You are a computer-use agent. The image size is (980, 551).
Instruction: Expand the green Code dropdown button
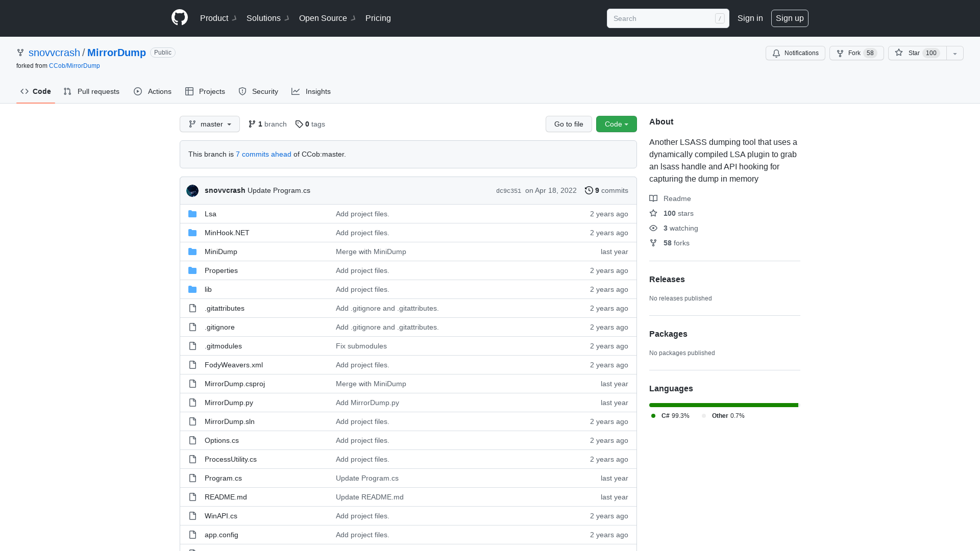coord(617,124)
